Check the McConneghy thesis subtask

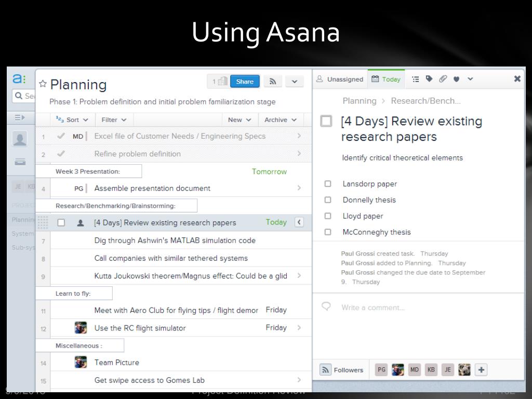(328, 232)
